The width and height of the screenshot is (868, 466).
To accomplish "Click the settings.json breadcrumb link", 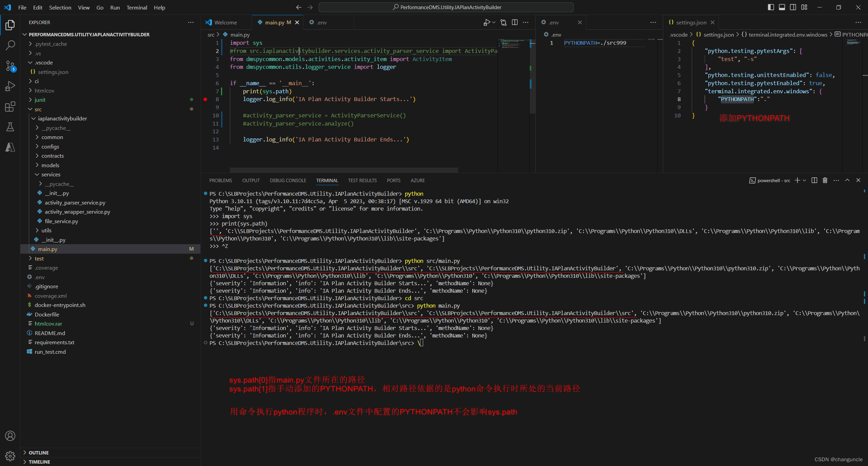I will pos(718,35).
